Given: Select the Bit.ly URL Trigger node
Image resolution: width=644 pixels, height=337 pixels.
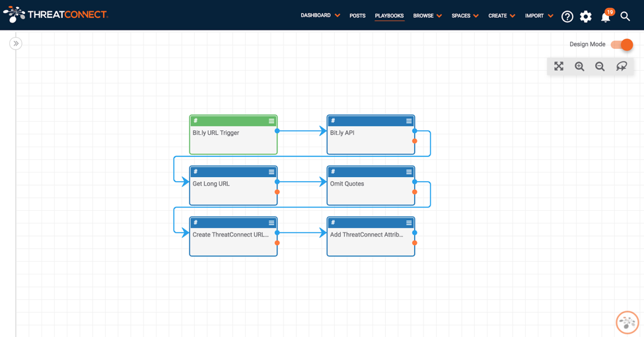Looking at the screenshot, I should pyautogui.click(x=233, y=135).
